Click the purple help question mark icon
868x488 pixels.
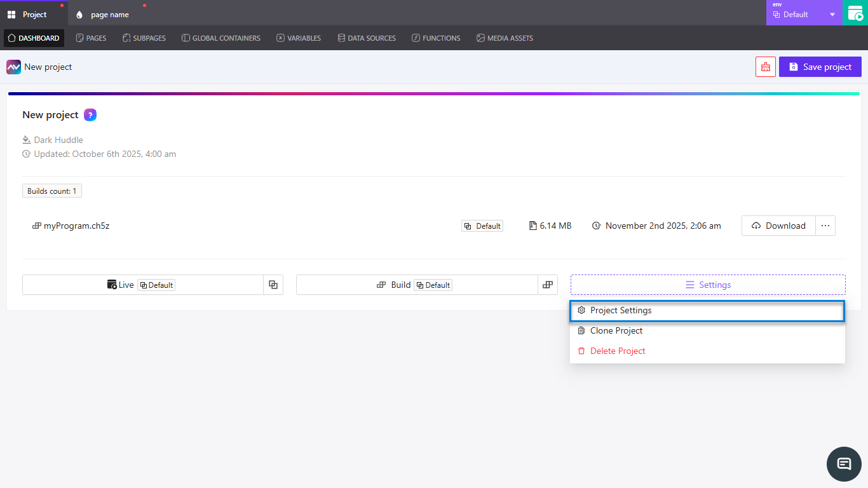click(90, 115)
